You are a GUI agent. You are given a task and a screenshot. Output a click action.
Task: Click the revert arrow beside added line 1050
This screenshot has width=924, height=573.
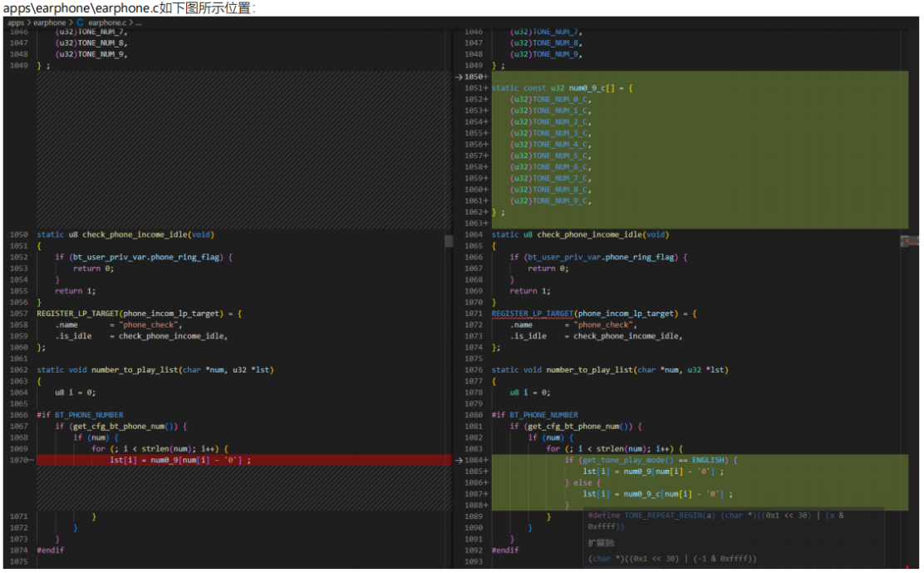coord(459,77)
